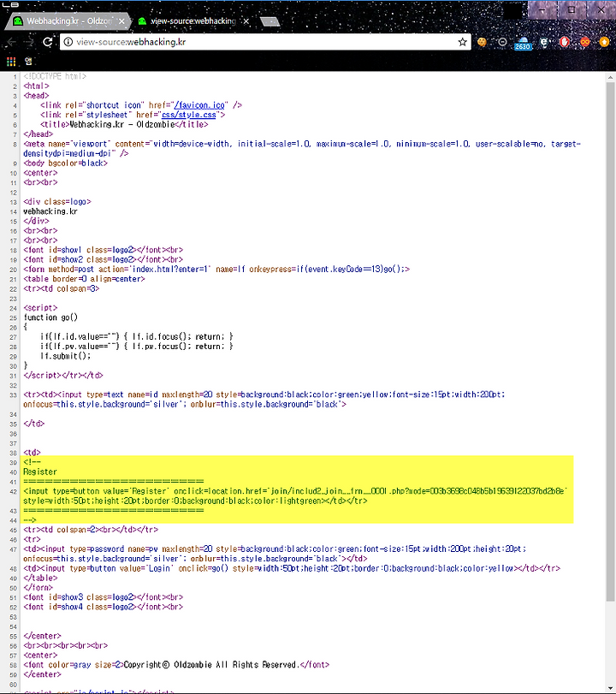Click '<font id=show4' text on line 52
This screenshot has height=694, width=616.
pyautogui.click(x=53, y=607)
